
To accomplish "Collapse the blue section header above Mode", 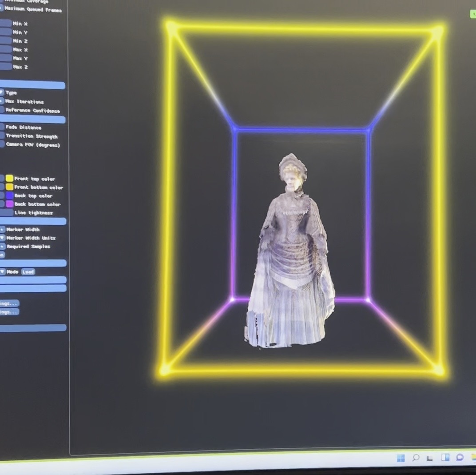I will point(33,263).
